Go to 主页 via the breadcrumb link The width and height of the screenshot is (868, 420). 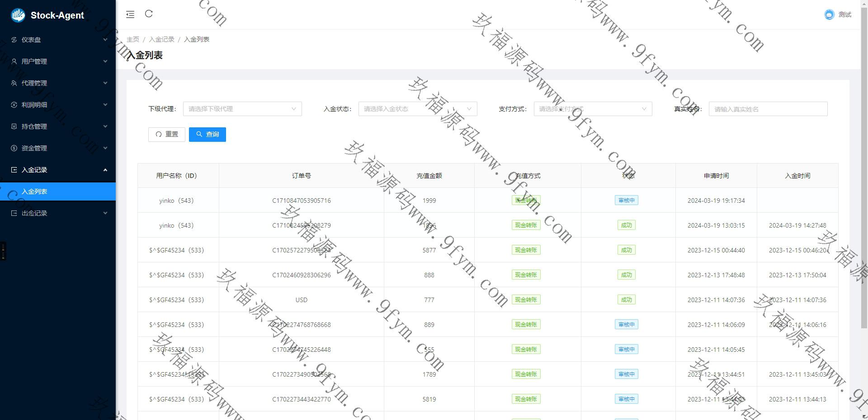[x=133, y=39]
